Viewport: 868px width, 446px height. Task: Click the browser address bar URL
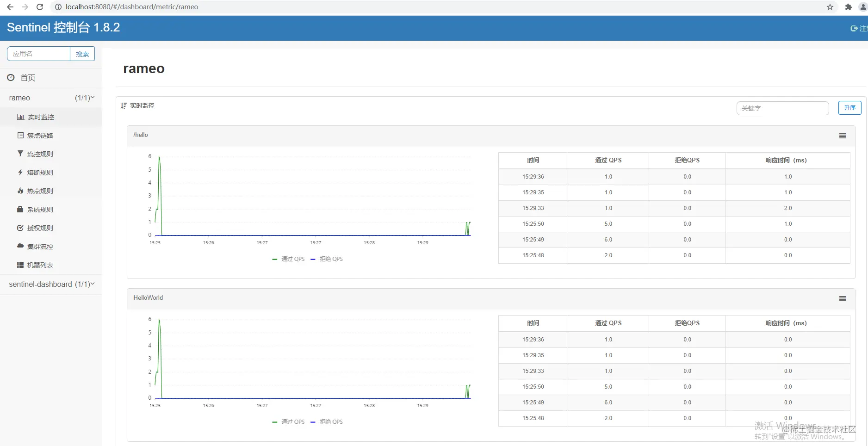tap(132, 7)
